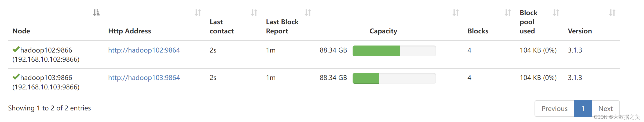Click the Version column header text
644x122 pixels.
click(580, 31)
